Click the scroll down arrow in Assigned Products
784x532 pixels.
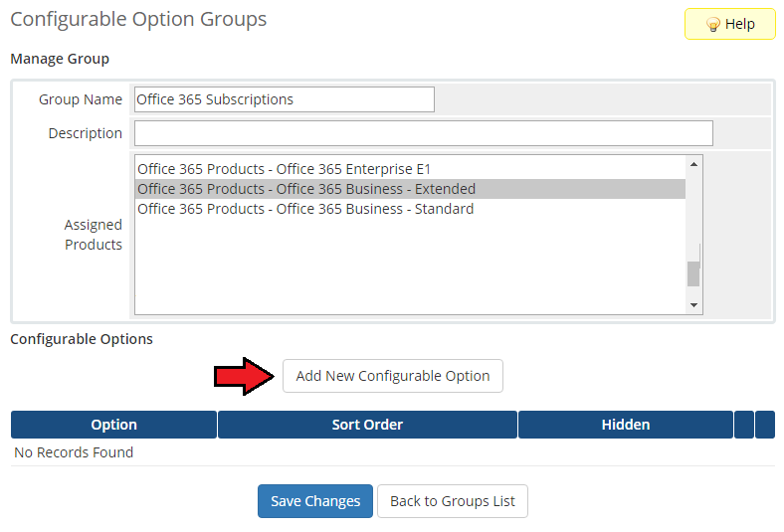tap(694, 305)
